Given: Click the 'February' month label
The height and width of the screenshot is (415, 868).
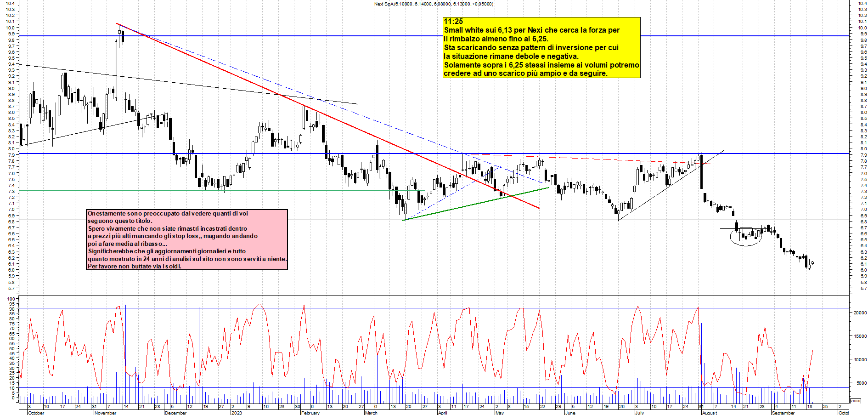Looking at the screenshot, I should (x=310, y=413).
